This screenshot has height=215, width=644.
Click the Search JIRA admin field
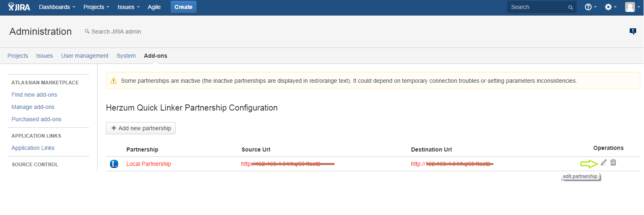pyautogui.click(x=116, y=32)
